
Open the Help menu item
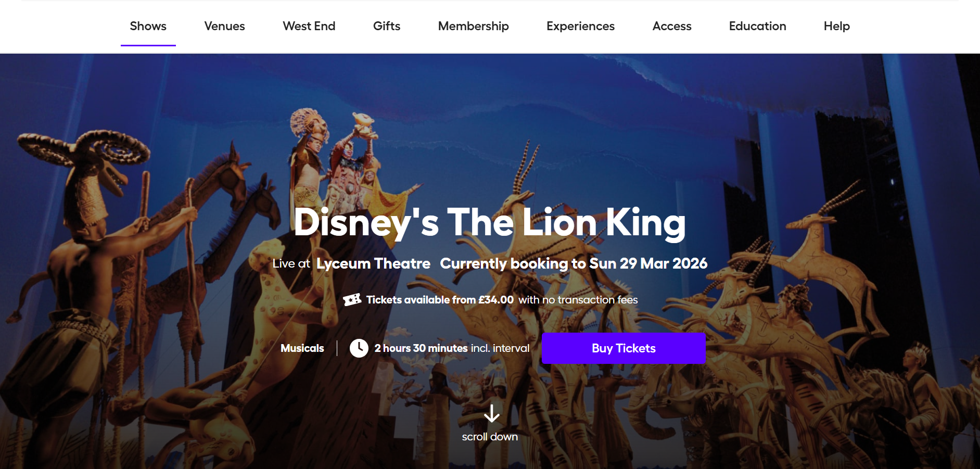[836, 26]
